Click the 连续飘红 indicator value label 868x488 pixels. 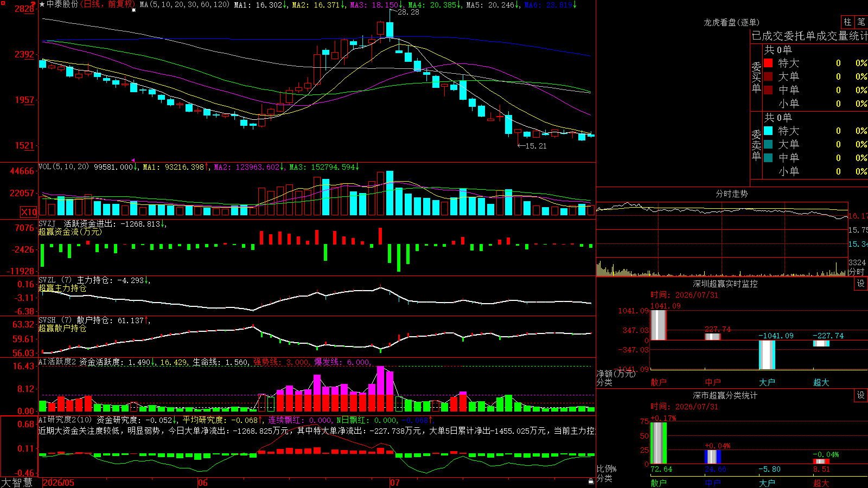pyautogui.click(x=300, y=420)
